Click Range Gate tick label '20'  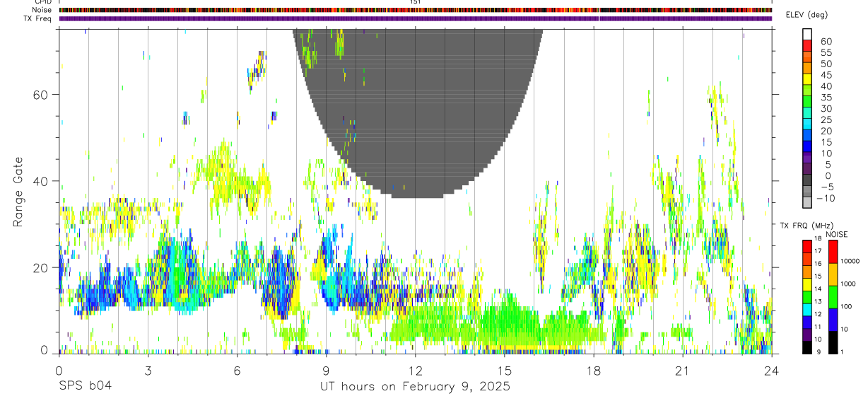pos(40,267)
